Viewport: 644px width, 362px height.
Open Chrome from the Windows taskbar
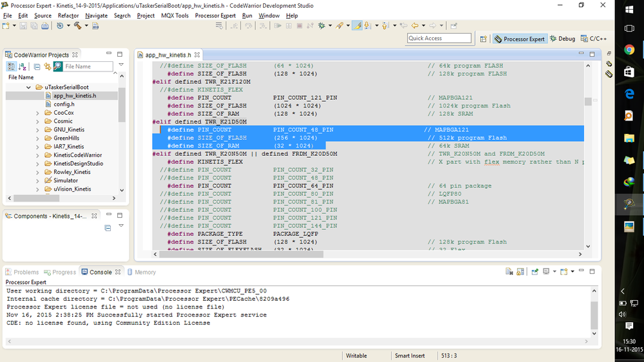[629, 50]
